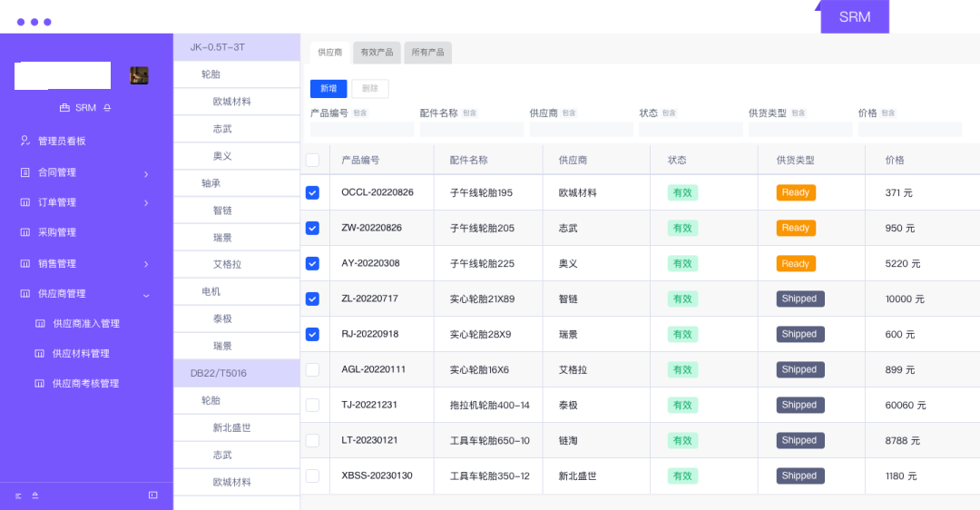Click the 管理员看板 dashboard icon in sidebar
The image size is (980, 510).
click(24, 141)
